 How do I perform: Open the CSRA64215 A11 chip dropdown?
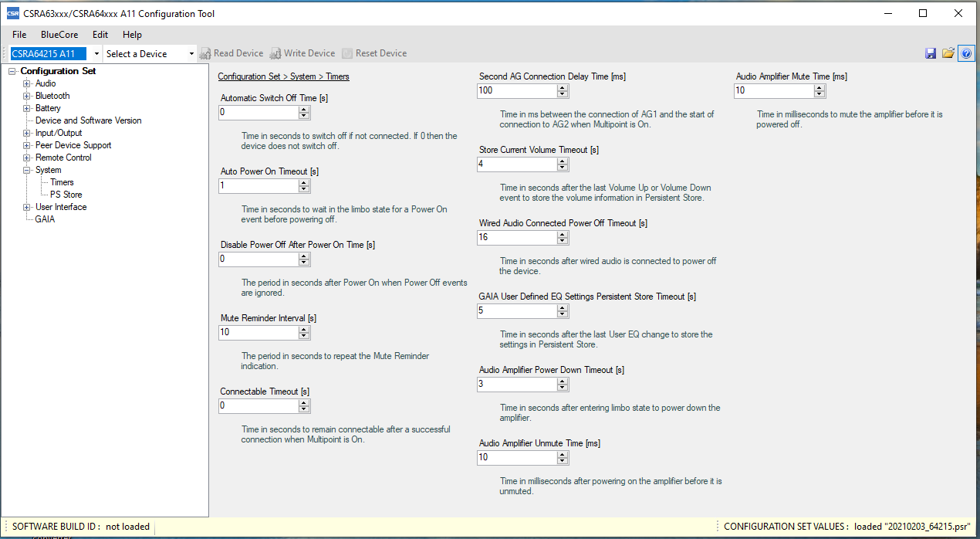96,54
